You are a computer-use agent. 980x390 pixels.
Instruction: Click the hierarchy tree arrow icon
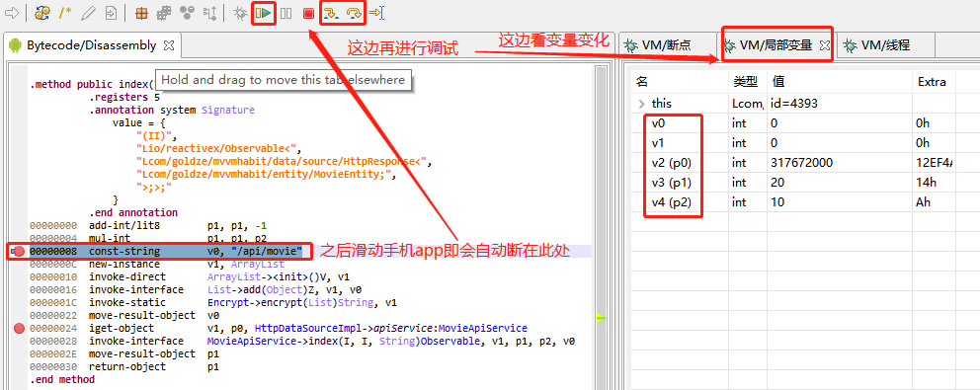click(210, 13)
